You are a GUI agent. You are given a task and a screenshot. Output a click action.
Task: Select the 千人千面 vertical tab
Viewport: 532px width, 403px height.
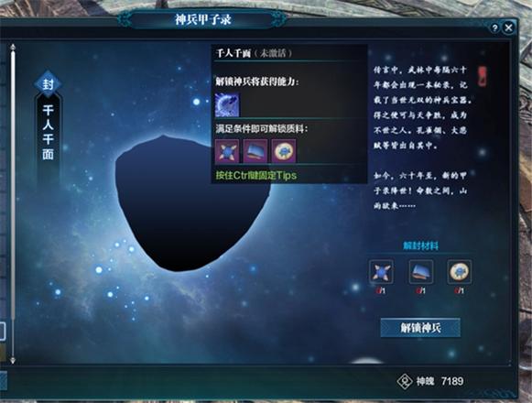pyautogui.click(x=48, y=133)
